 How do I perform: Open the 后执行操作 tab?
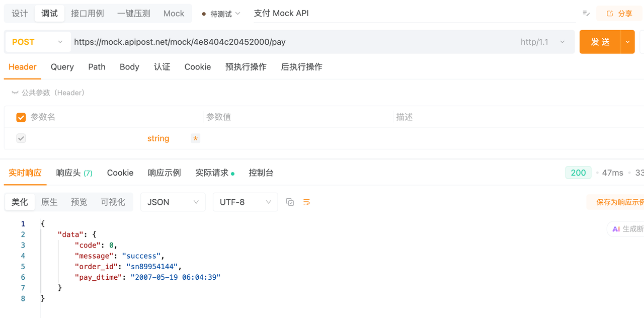(x=301, y=67)
